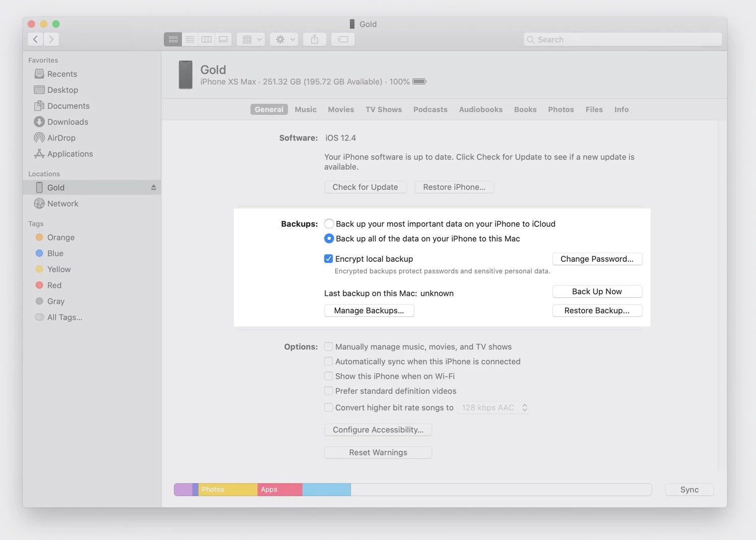
Task: Click into the Search field
Action: pos(623,39)
